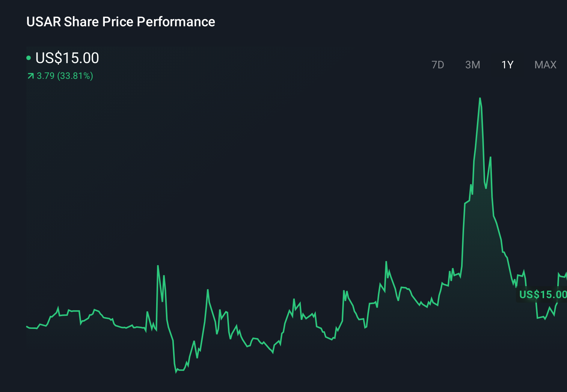The image size is (567, 392).
Task: Click the rightmost end of the price line
Action: [x=565, y=275]
